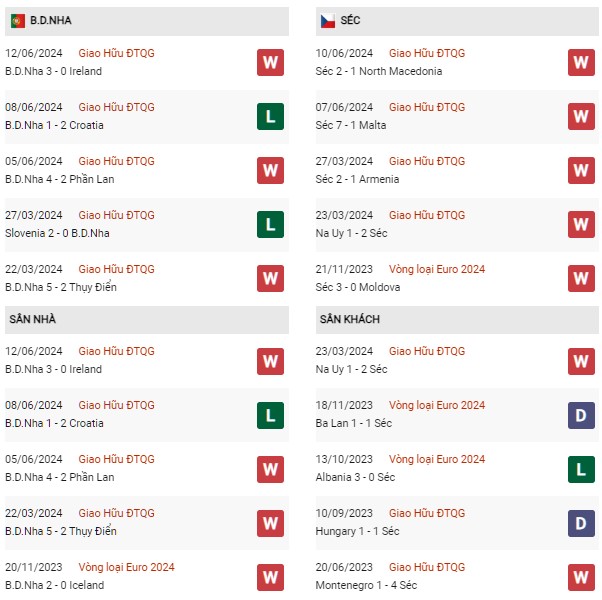Screen dimensions: 602x600
Task: Click the Czech Republic flag icon
Action: coord(328,21)
